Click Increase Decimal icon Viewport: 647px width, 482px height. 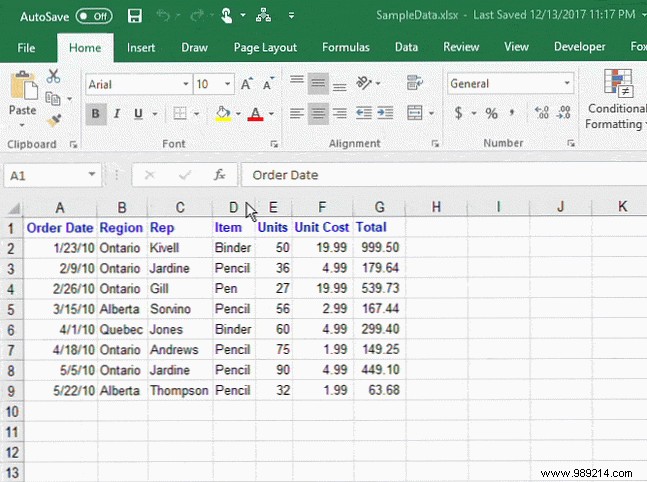(541, 113)
